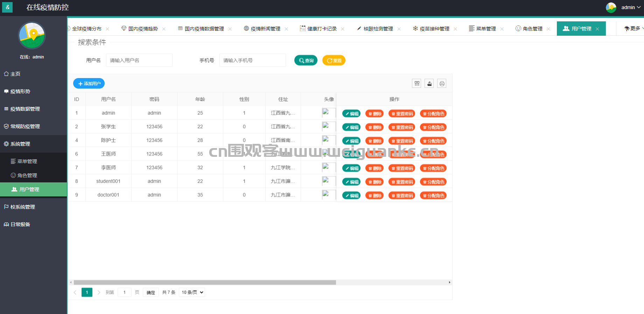Close the 用户管理 tab

[x=597, y=29]
